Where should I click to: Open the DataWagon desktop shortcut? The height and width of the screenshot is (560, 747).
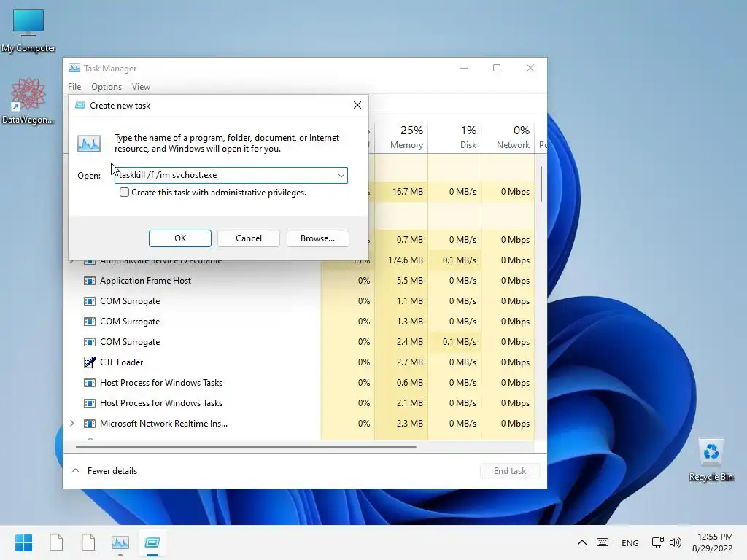point(28,101)
